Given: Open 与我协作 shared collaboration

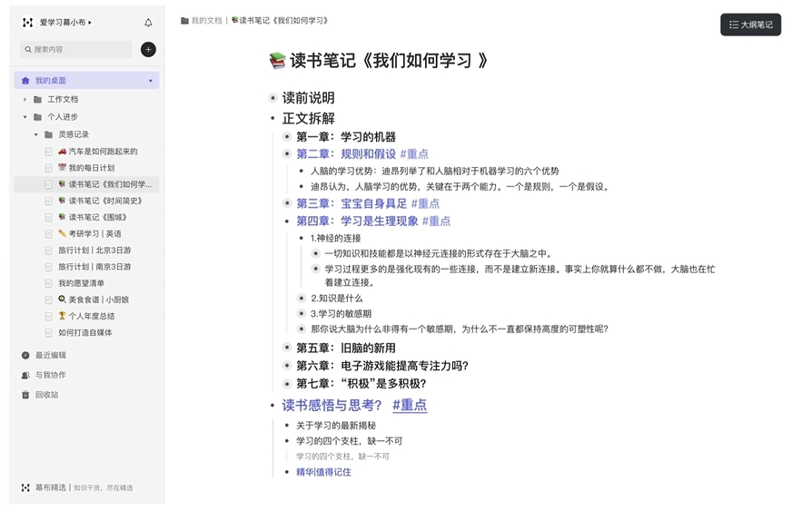Looking at the screenshot, I should click(50, 375).
